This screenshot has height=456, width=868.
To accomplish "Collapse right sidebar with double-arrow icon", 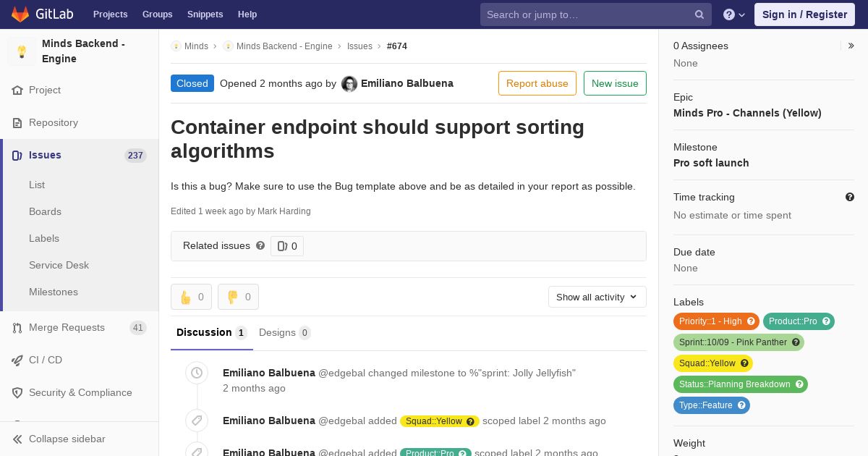I will 851,46.
